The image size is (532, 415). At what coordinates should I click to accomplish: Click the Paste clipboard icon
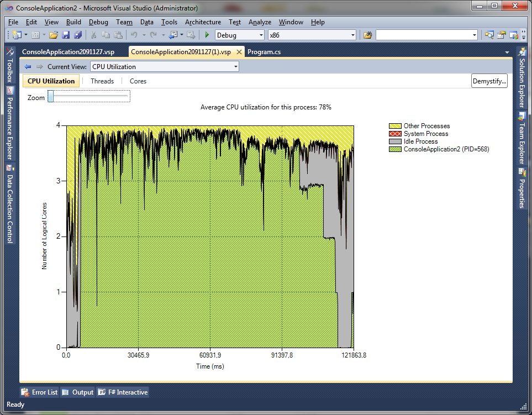click(118, 35)
